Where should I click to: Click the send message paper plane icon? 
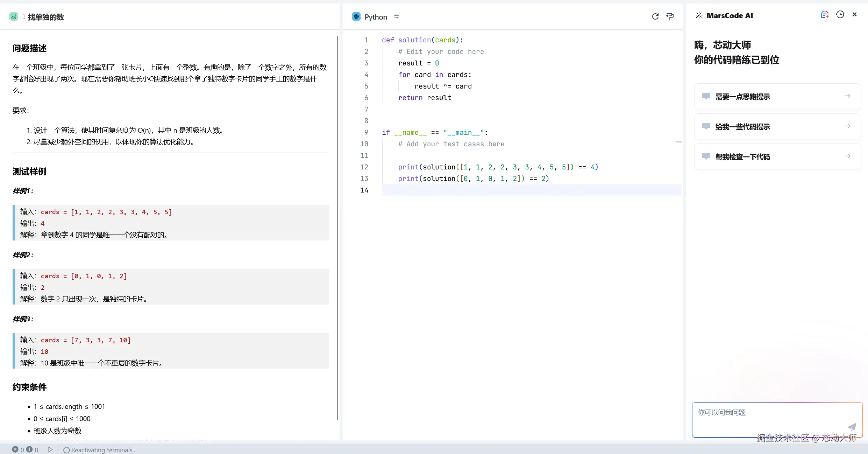click(x=852, y=427)
